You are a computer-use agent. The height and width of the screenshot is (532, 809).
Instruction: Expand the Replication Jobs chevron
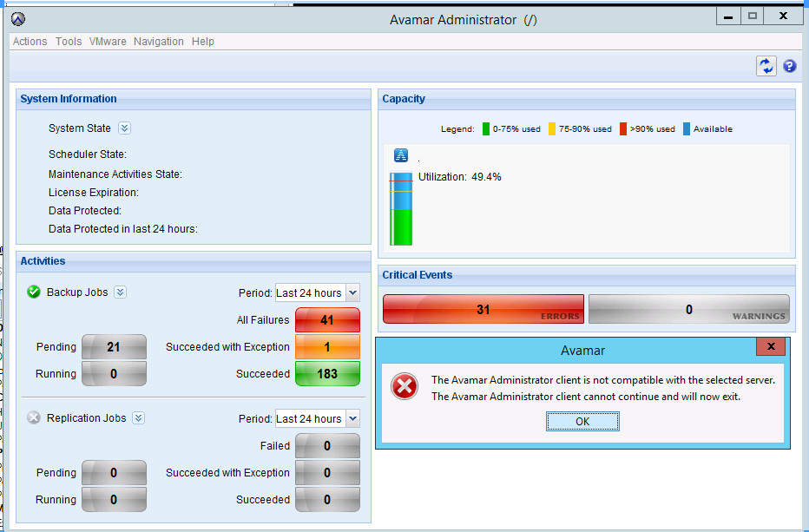click(x=138, y=417)
